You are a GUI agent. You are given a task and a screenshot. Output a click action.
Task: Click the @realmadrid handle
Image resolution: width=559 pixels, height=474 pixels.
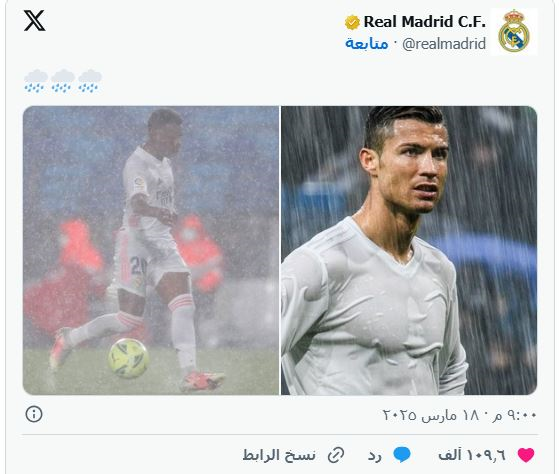point(444,44)
